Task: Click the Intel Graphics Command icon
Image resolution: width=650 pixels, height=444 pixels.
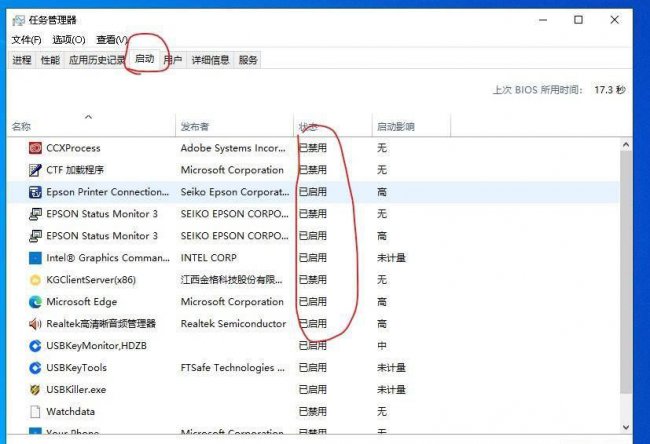Action: 35,258
